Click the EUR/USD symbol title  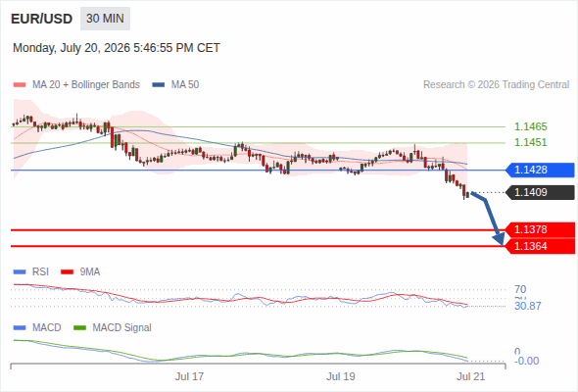42,19
